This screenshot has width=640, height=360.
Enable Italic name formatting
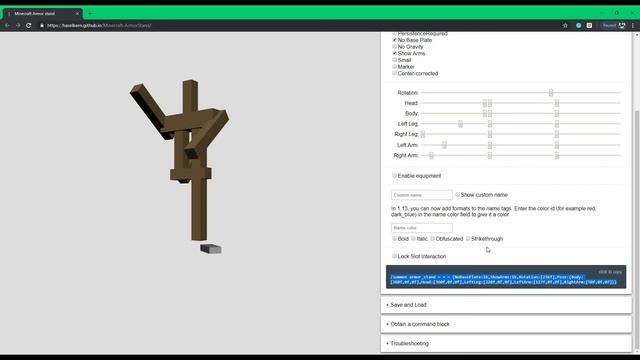click(x=413, y=238)
